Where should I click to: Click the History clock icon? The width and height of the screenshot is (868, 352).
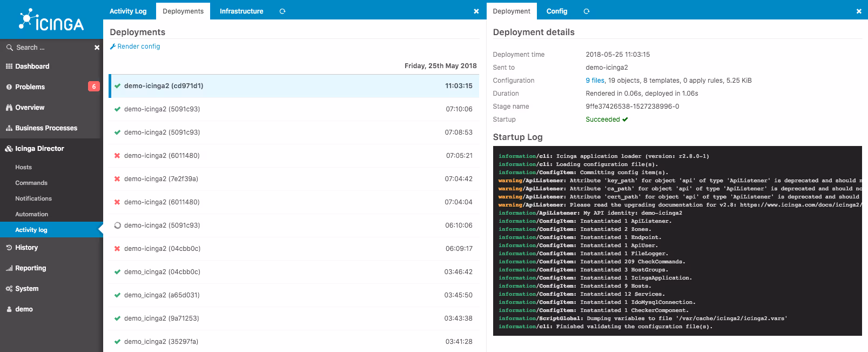tap(9, 248)
